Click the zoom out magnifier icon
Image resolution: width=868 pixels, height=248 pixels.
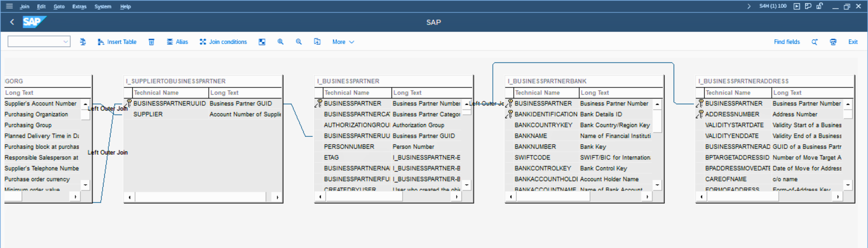click(299, 42)
